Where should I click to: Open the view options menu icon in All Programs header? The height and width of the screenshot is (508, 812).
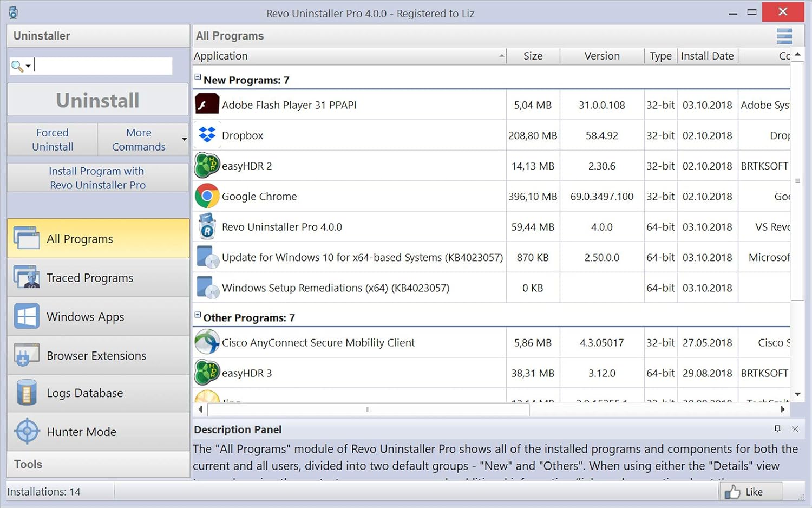point(784,36)
